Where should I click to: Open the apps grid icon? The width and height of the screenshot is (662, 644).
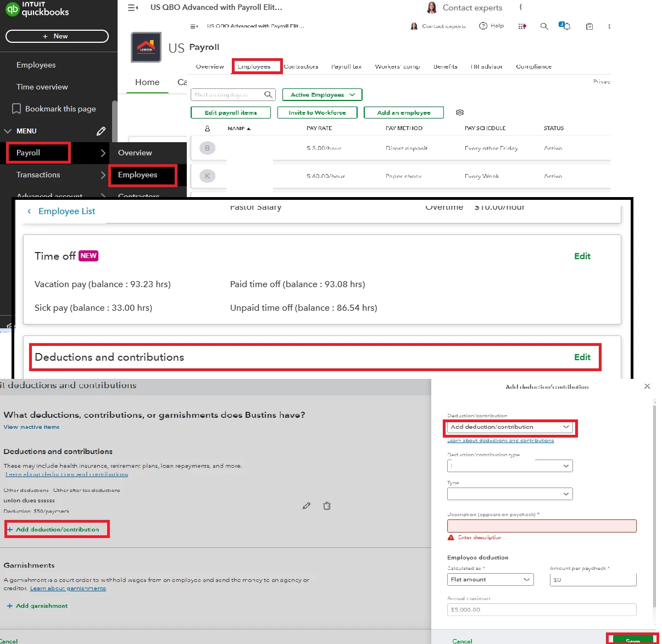tap(522, 26)
